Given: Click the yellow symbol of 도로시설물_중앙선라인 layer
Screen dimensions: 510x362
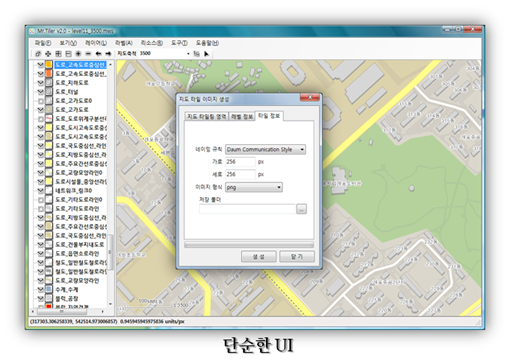Looking at the screenshot, I should (x=49, y=181).
